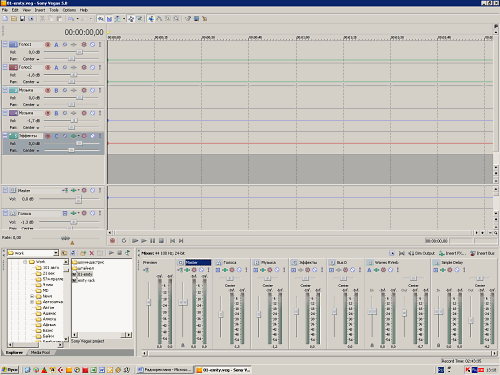Click the loop playback icon in transport
500x375 pixels.
[124, 241]
